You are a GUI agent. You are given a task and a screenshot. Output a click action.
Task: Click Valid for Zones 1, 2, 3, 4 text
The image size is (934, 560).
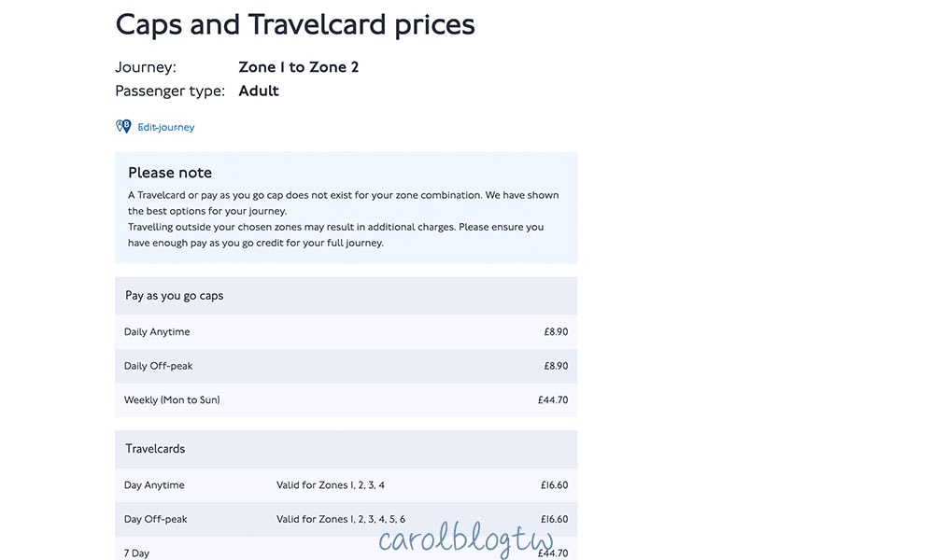tap(331, 485)
